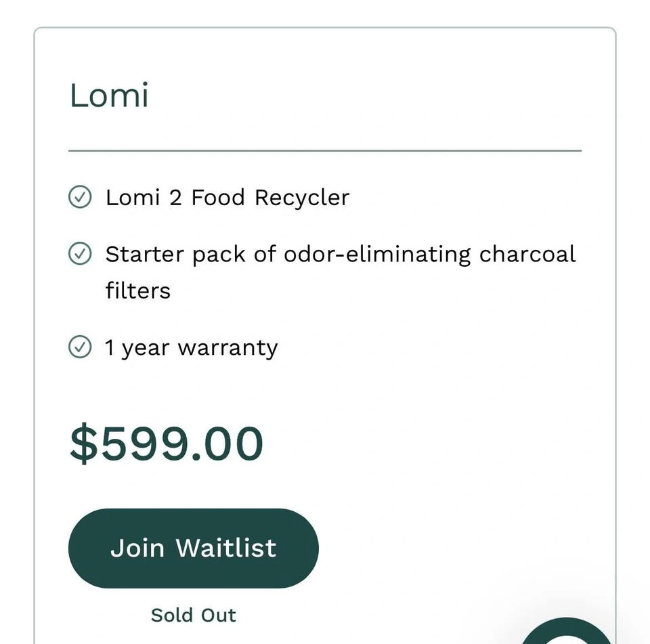650x644 pixels.
Task: Click the word charcoal in the feature list
Action: pos(527,254)
